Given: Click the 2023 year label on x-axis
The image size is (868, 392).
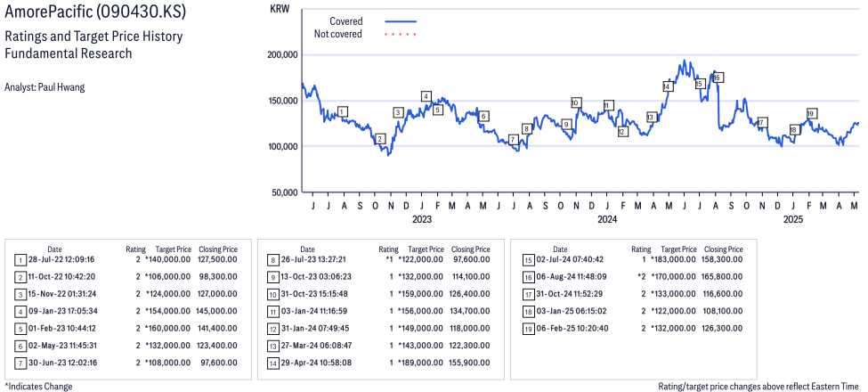Looking at the screenshot, I should pyautogui.click(x=422, y=219).
